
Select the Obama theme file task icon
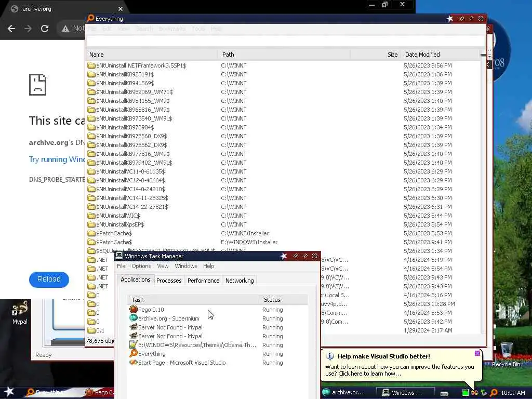point(134,345)
